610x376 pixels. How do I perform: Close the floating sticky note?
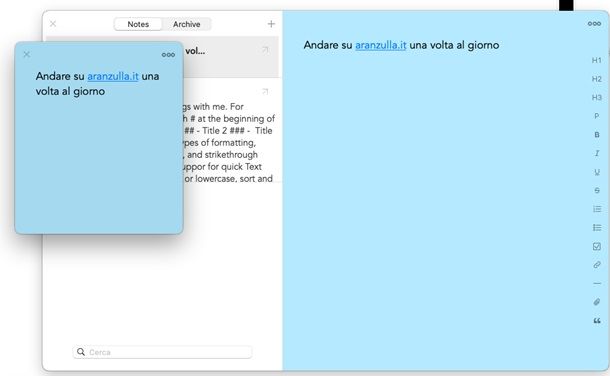[x=26, y=54]
